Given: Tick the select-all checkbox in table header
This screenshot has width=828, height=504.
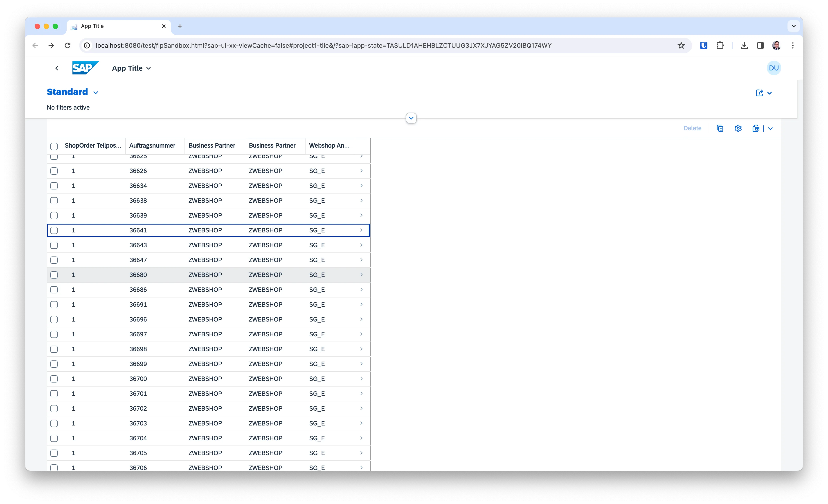Looking at the screenshot, I should point(54,146).
